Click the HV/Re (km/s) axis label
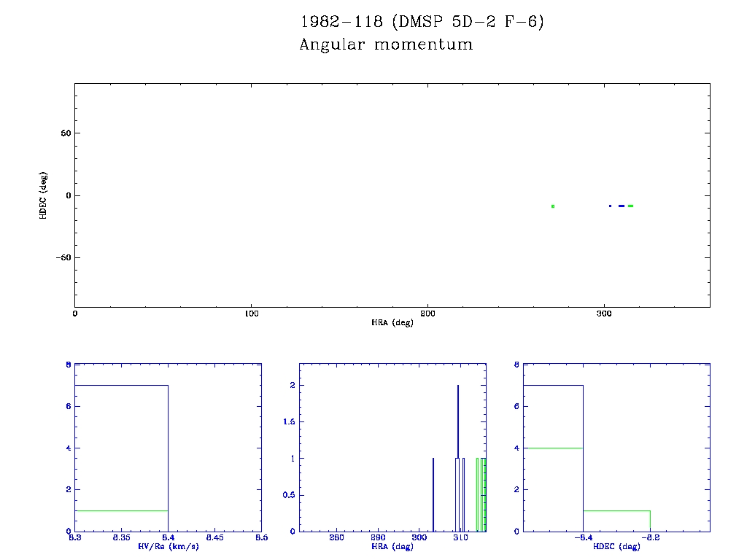Image resolution: width=747 pixels, height=560 pixels. [168, 546]
